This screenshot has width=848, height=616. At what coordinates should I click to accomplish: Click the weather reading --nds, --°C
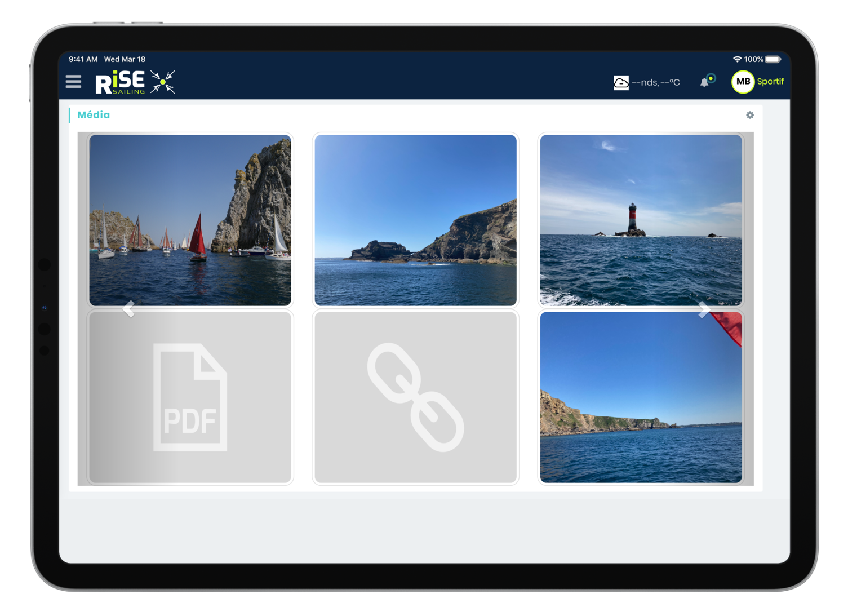point(656,82)
